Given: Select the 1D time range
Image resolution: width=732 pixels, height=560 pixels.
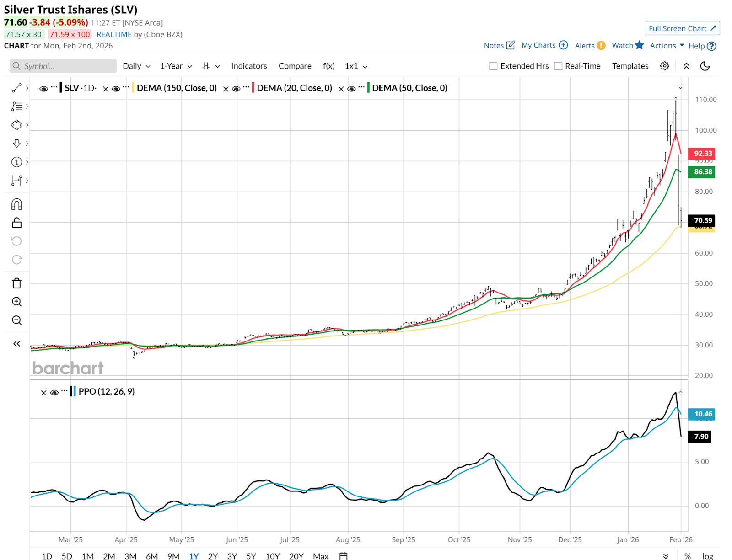Looking at the screenshot, I should pyautogui.click(x=47, y=556).
